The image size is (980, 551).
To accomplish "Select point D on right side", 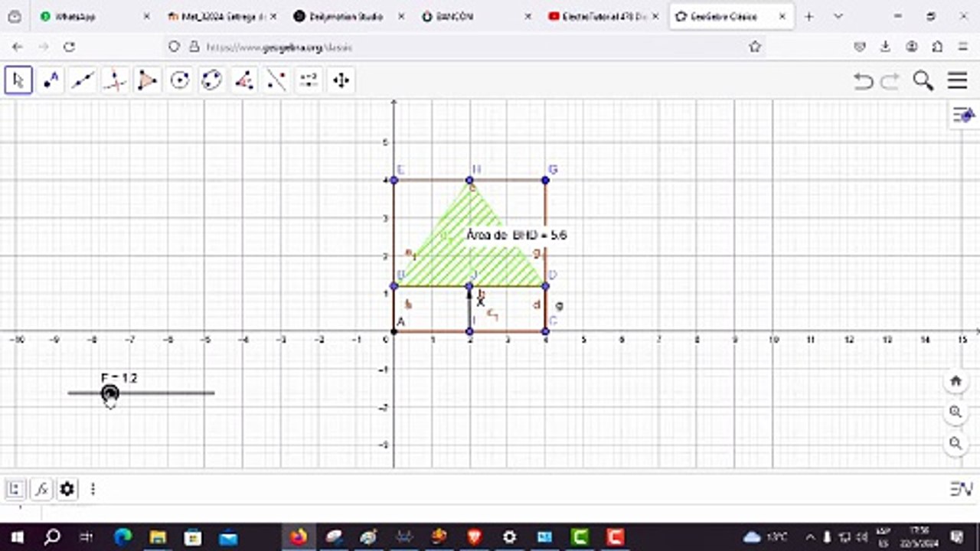I will coord(545,286).
